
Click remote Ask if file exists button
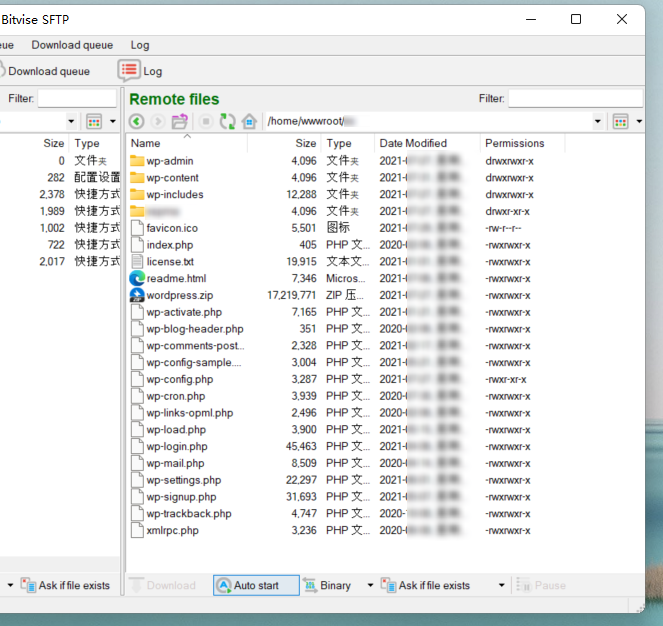425,585
